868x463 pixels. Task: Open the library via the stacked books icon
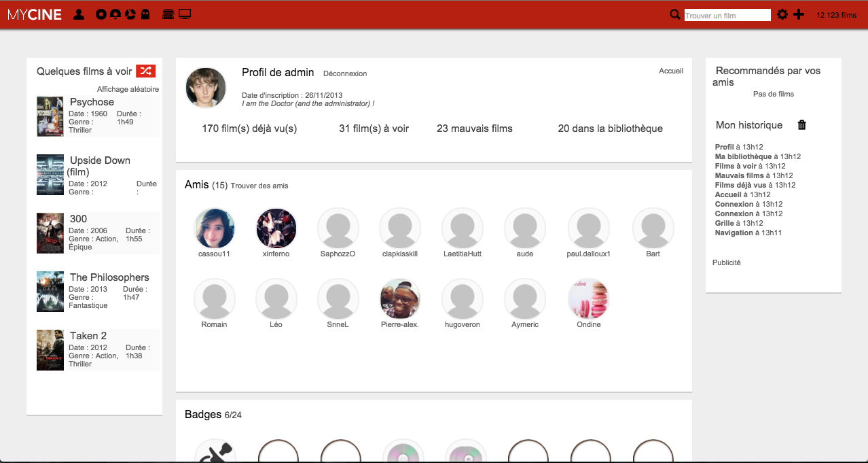pyautogui.click(x=169, y=14)
